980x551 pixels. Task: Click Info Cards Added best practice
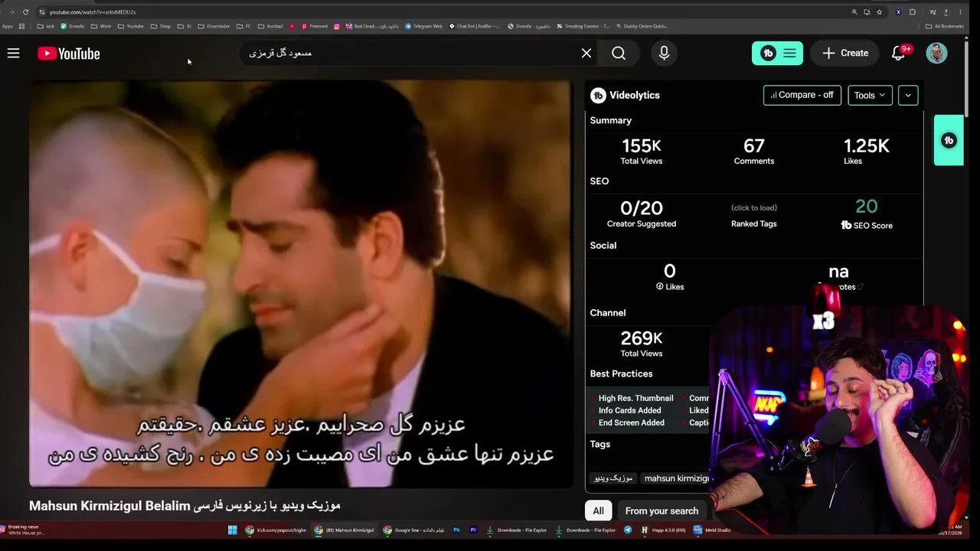629,410
